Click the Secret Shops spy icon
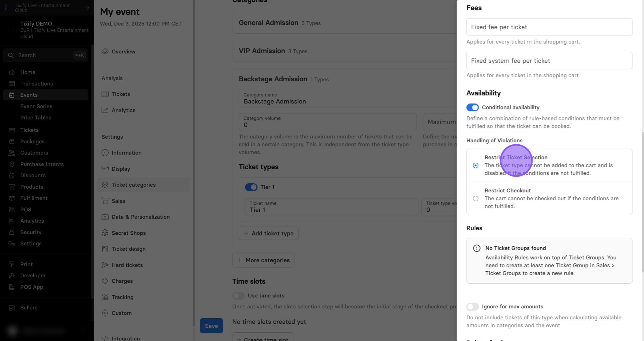Screen dimensions: 644x341 click(x=105, y=233)
